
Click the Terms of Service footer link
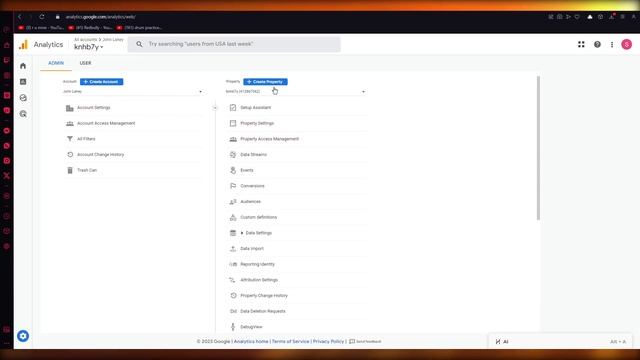[291, 341]
